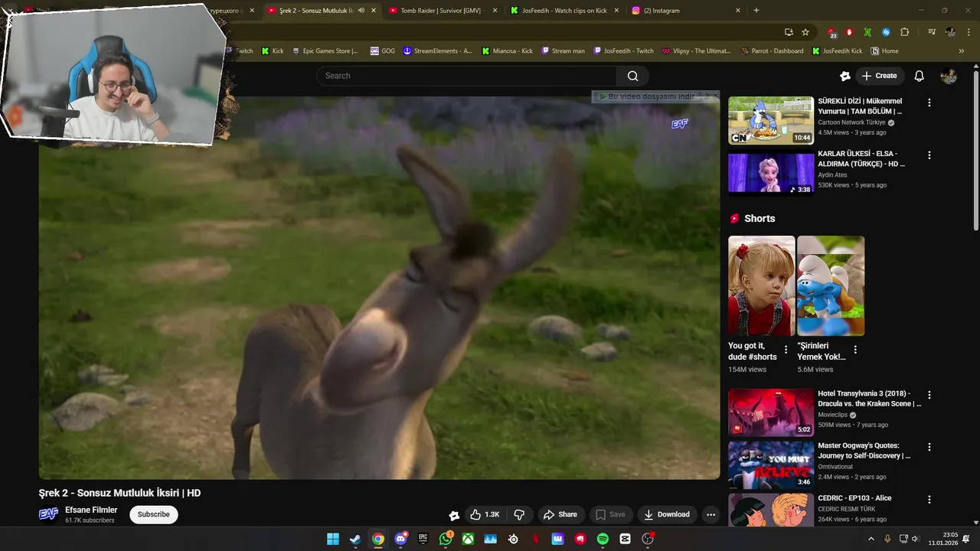Open WhatsApp from the taskbar
Viewport: 980px width, 551px height.
(x=446, y=539)
